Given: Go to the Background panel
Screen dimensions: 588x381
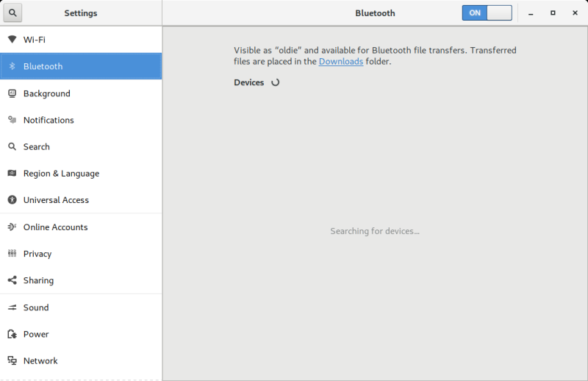Looking at the screenshot, I should pyautogui.click(x=81, y=93).
